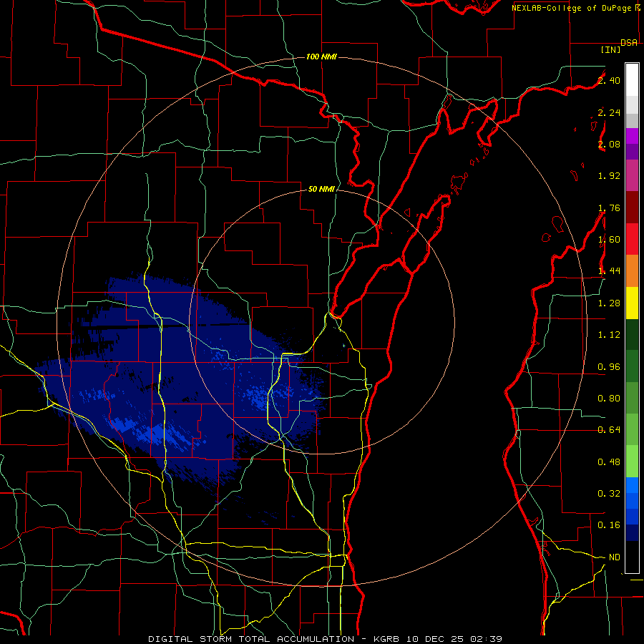
Task: Select the 1.92 legend value
Action: click(609, 176)
